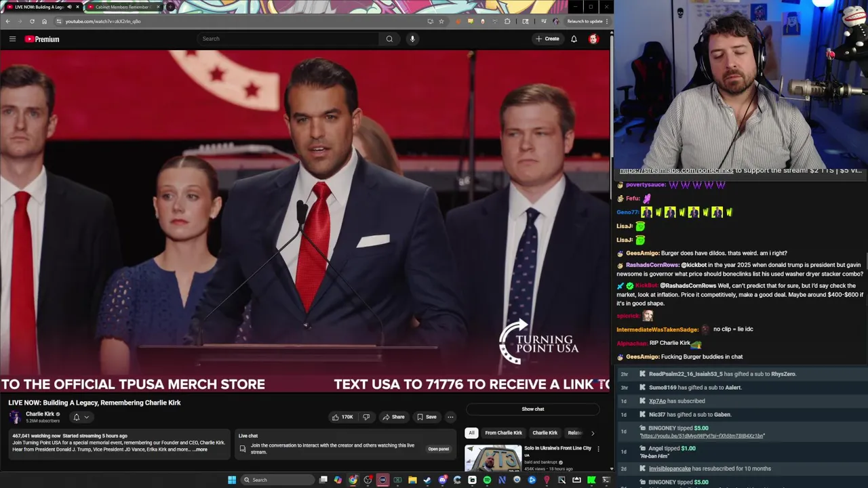Open Solo In Ukraine's Front Line City title

coord(557,448)
